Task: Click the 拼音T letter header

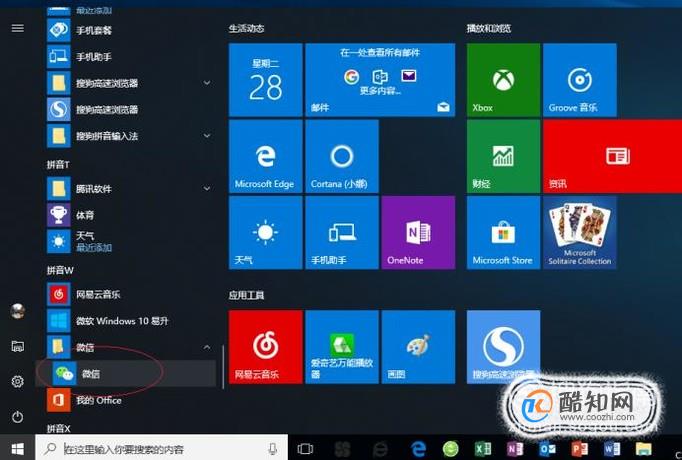Action: coord(58,164)
